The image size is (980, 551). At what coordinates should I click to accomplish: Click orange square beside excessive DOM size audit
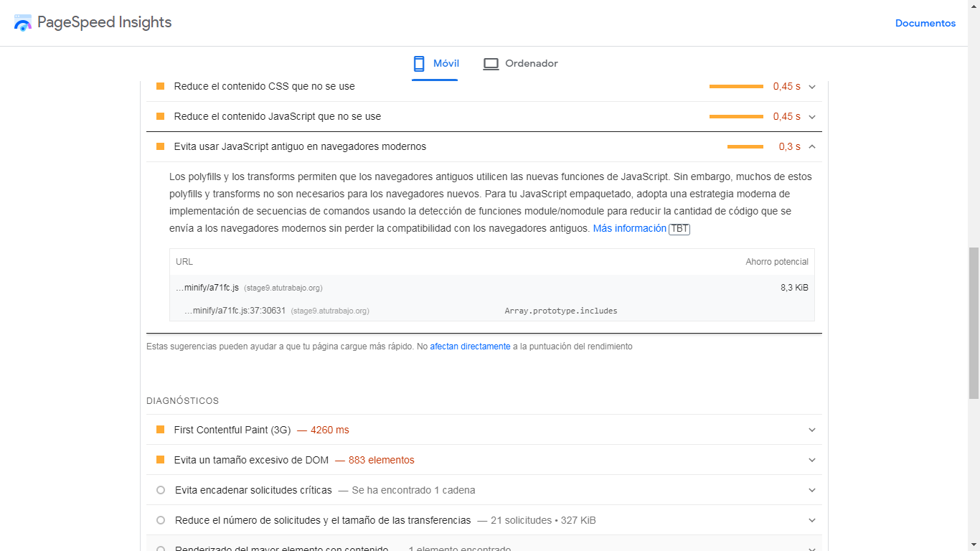(x=160, y=460)
